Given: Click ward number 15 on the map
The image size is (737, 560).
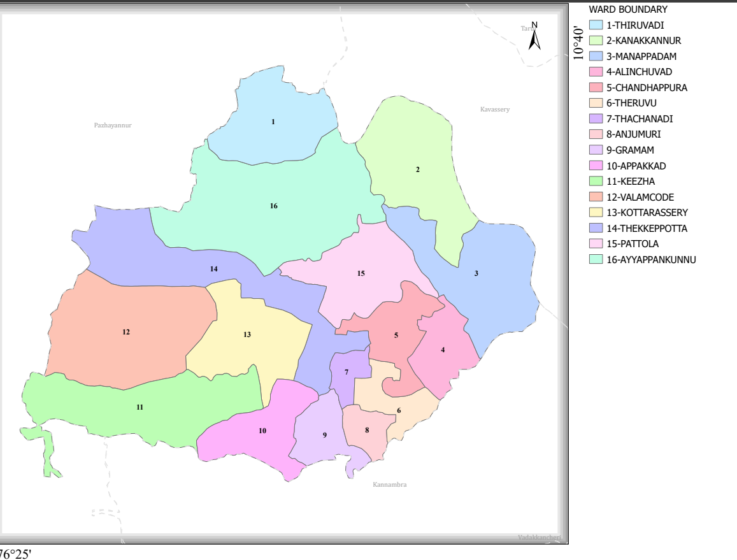Looking at the screenshot, I should tap(361, 273).
